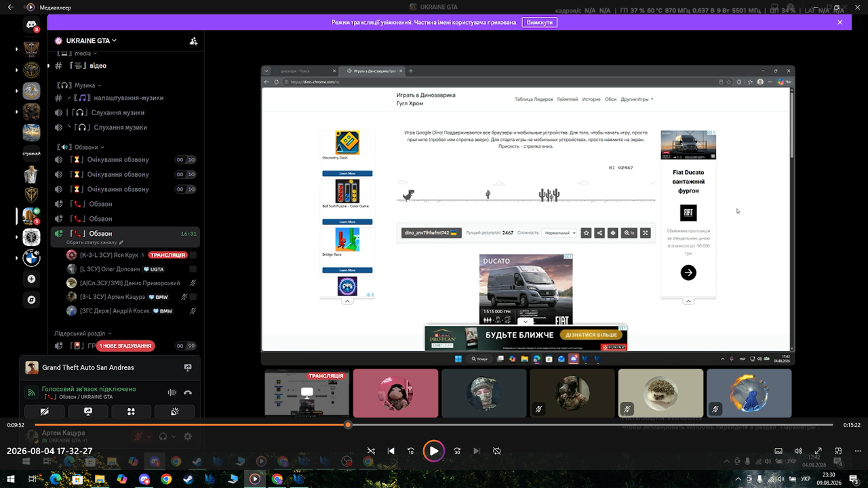The height and width of the screenshot is (488, 868).
Task: Open the Таблица Лидеров link on the dino page
Action: point(534,99)
